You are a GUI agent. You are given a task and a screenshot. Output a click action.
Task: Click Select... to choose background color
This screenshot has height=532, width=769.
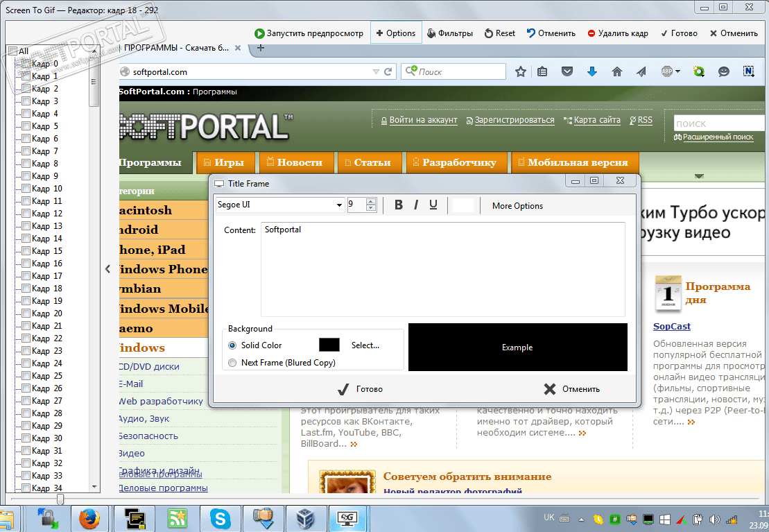pos(365,345)
